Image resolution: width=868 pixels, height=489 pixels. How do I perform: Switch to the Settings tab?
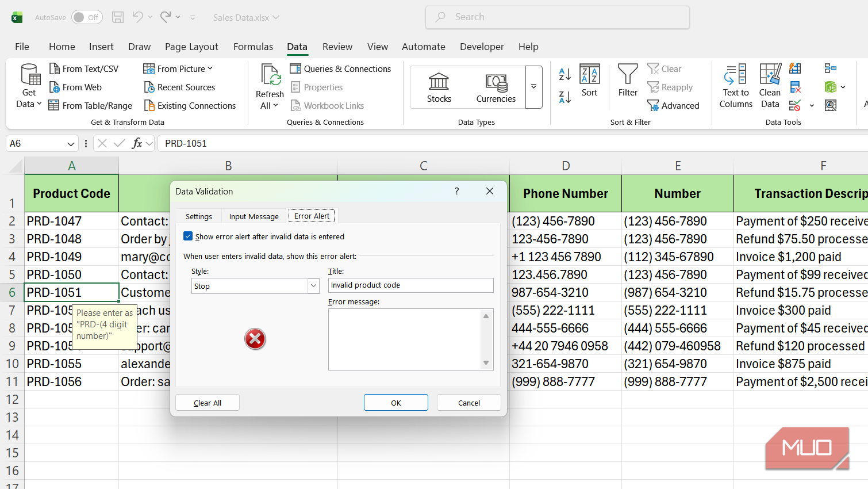199,216
